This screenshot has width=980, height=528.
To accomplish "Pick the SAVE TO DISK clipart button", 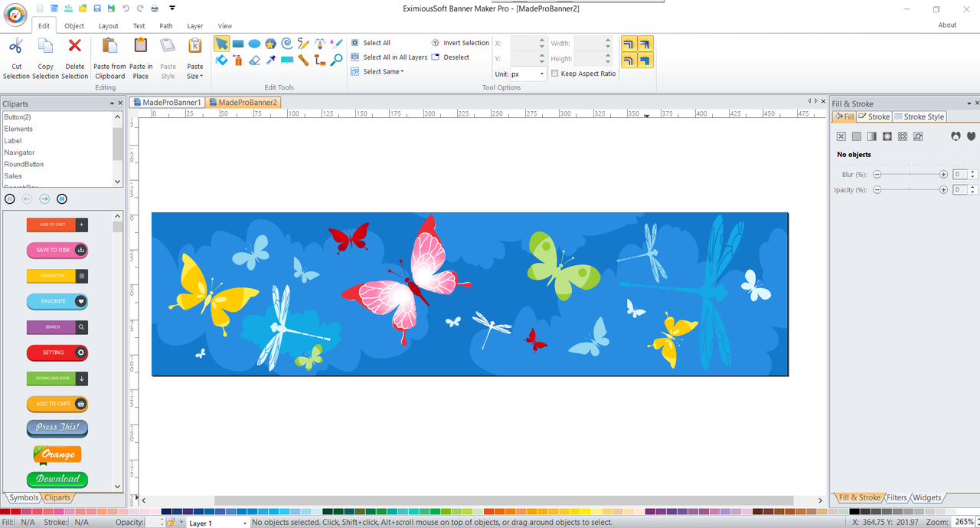I will coord(57,250).
